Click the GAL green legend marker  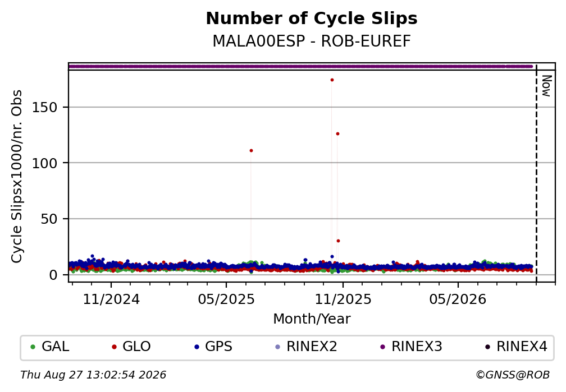click(x=33, y=347)
